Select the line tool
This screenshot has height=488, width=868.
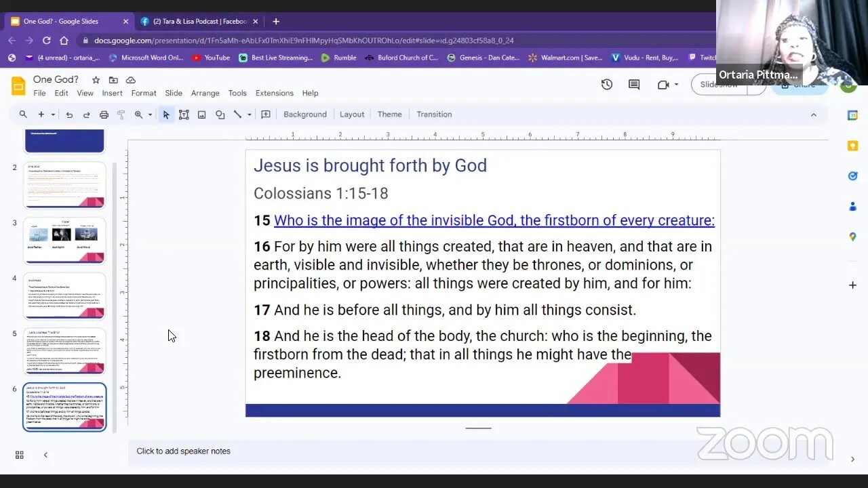pyautogui.click(x=237, y=115)
